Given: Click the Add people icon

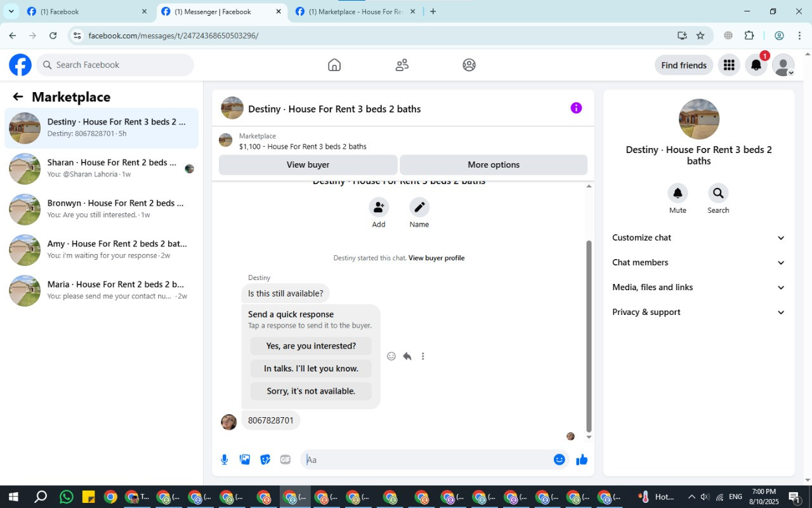Looking at the screenshot, I should coord(379,207).
